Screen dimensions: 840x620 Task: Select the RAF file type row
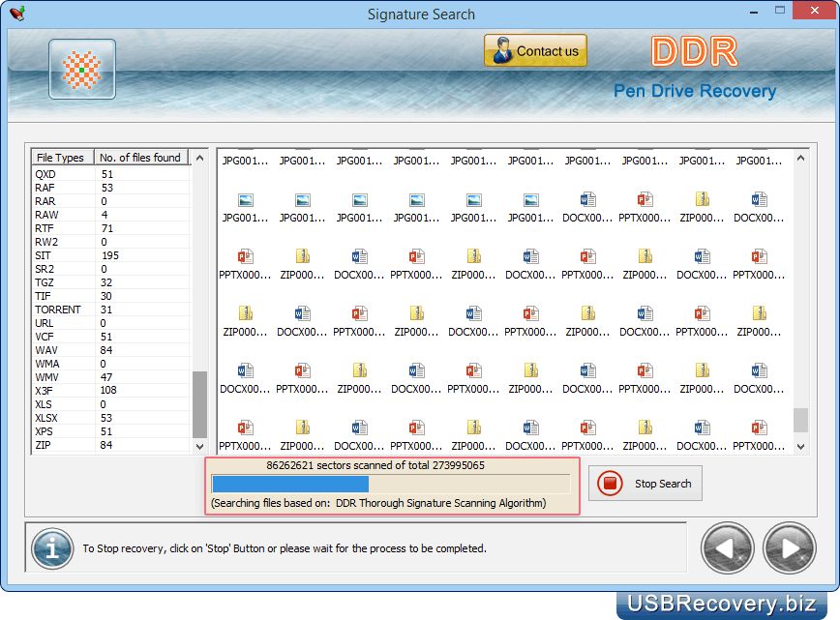tap(111, 188)
